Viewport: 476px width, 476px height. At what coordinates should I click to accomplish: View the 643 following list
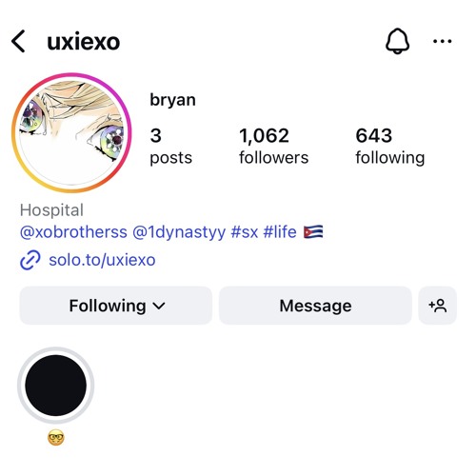[x=390, y=146]
